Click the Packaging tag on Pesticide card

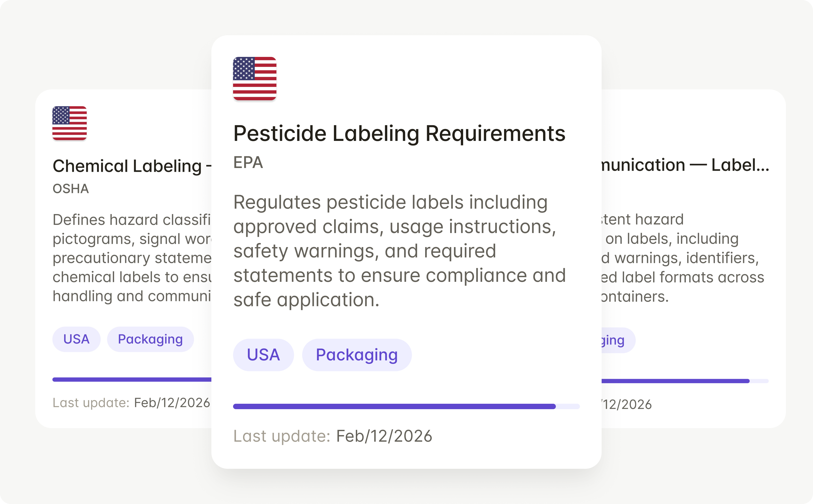pos(357,354)
